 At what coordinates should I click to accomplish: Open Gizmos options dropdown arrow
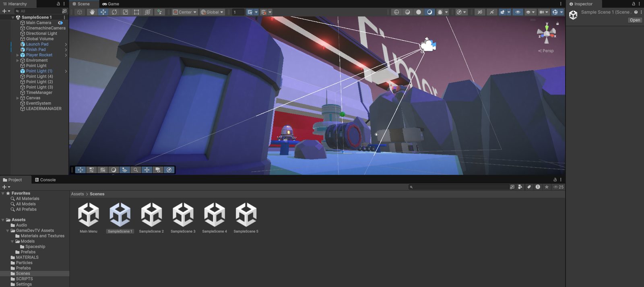[561, 12]
